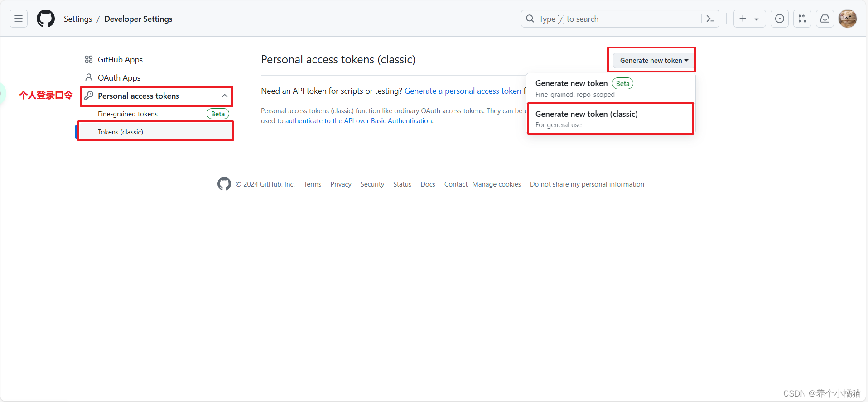Click the key icon beside Personal access tokens
The image size is (868, 402).
(89, 96)
